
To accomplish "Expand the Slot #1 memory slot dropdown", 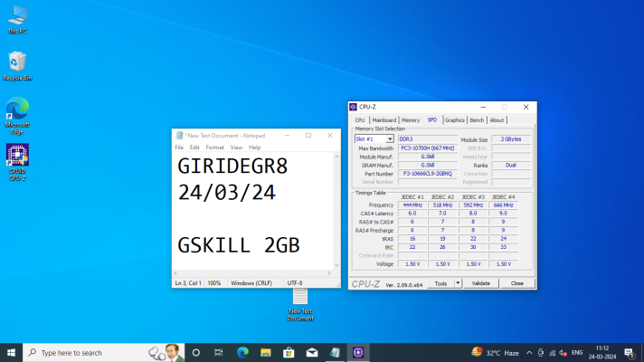I will click(x=389, y=139).
